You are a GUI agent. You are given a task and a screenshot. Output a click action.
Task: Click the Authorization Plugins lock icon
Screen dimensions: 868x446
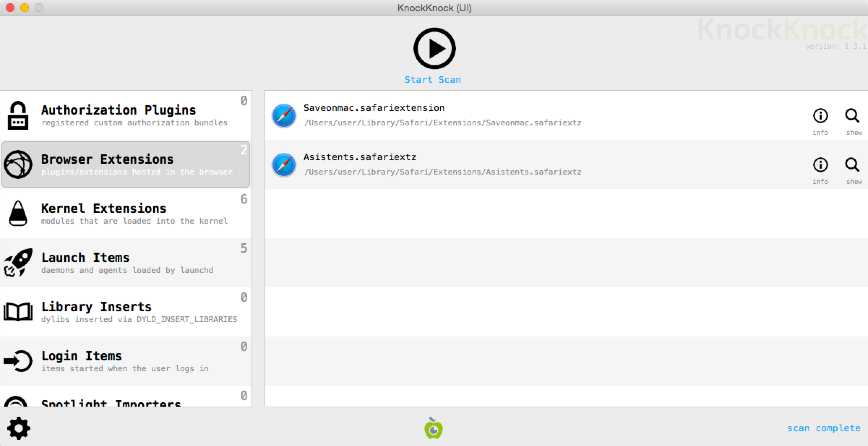tap(18, 115)
